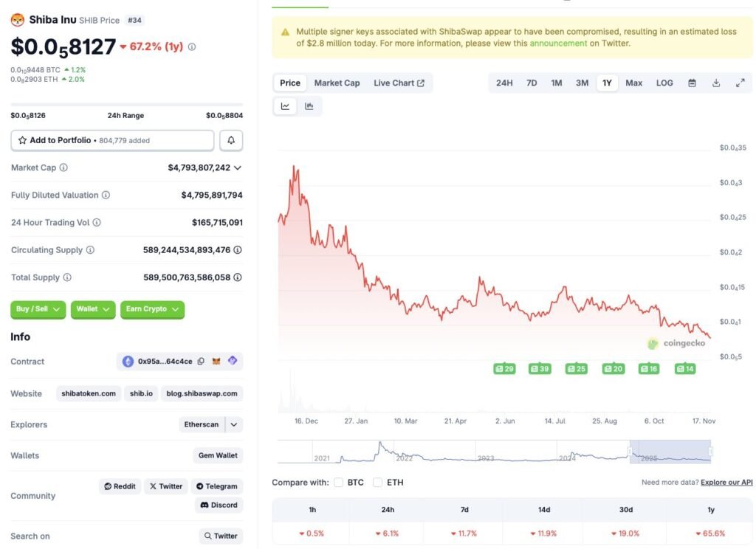Expand the chart to fullscreen
The width and height of the screenshot is (756, 549).
click(740, 83)
